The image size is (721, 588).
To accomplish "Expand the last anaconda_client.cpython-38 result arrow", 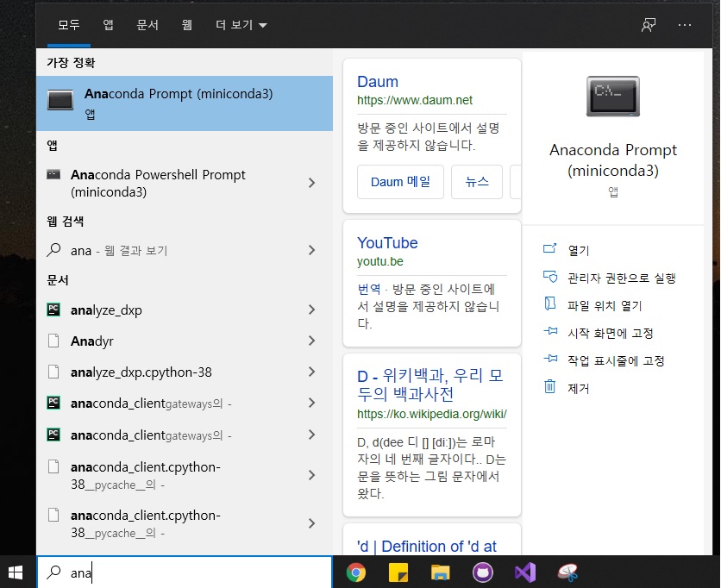I will pyautogui.click(x=311, y=523).
